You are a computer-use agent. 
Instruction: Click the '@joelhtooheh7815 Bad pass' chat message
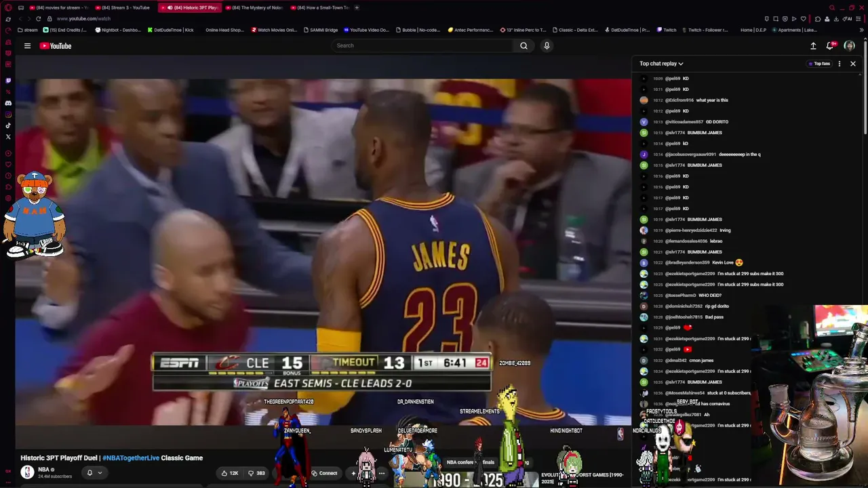[x=684, y=317]
